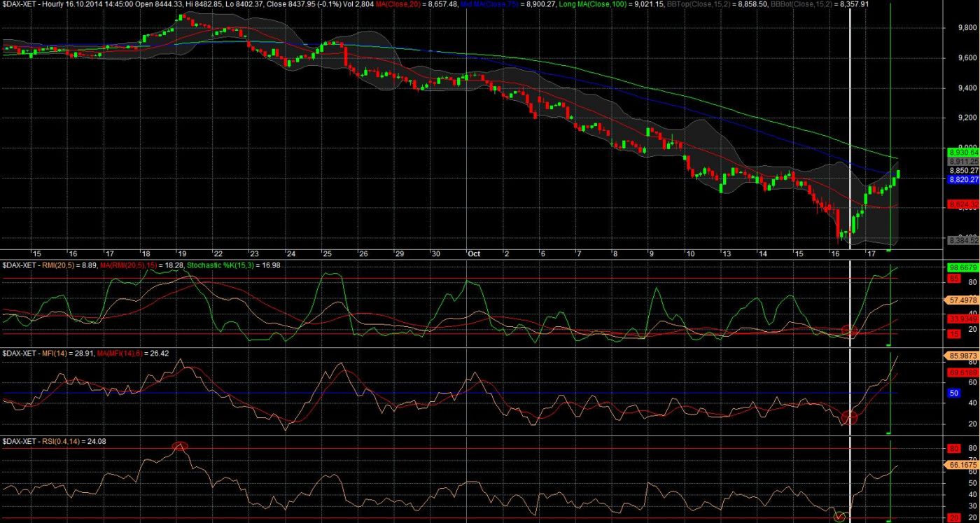
Task: Click date label 13 on the time axis
Action: 727,253
